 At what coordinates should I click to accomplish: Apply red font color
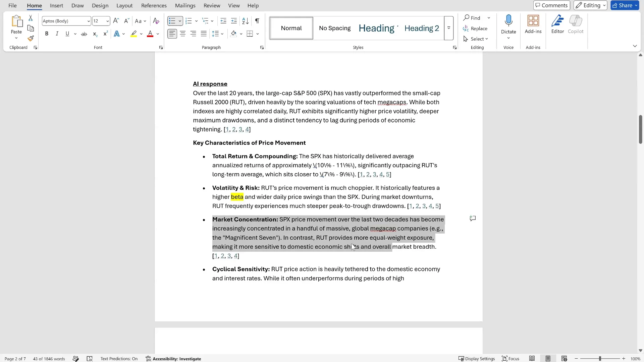pyautogui.click(x=150, y=34)
